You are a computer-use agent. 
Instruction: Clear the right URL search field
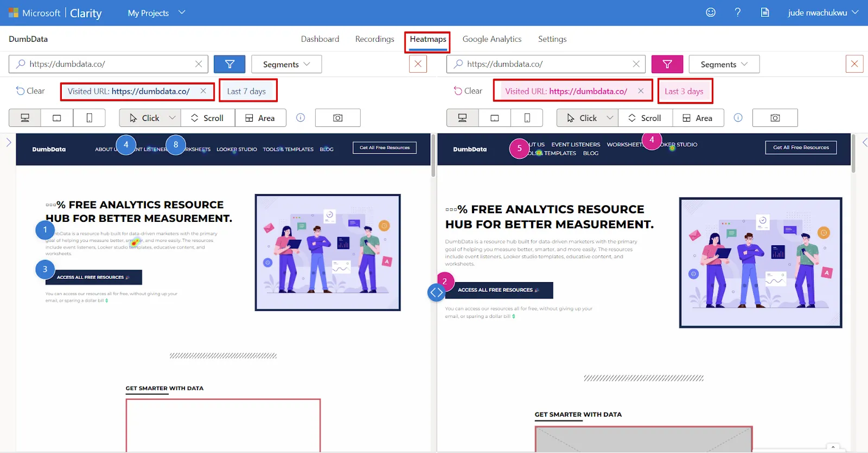[636, 64]
